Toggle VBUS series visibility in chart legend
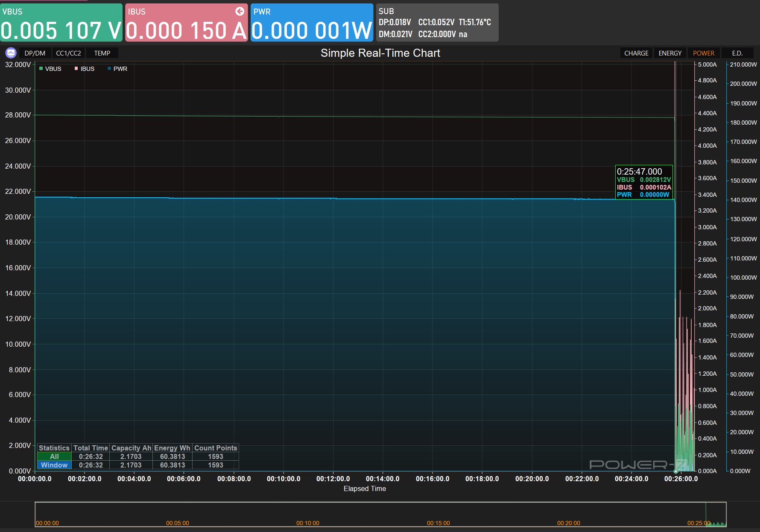 point(53,69)
